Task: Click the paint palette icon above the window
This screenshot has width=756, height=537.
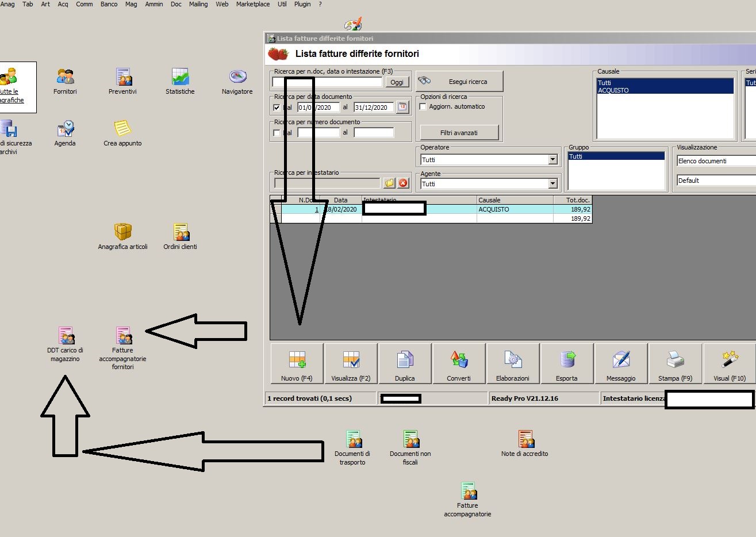Action: pyautogui.click(x=353, y=24)
